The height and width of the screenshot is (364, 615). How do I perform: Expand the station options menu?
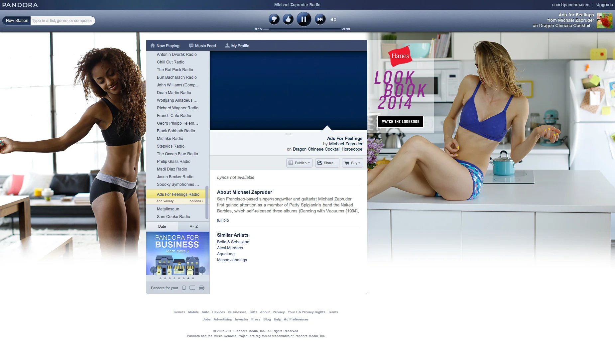pyautogui.click(x=196, y=201)
